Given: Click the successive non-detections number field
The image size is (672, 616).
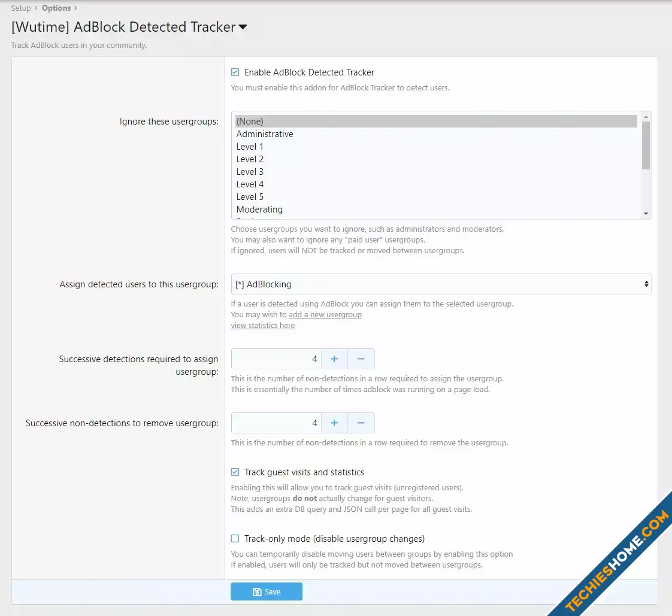Looking at the screenshot, I should click(x=276, y=423).
